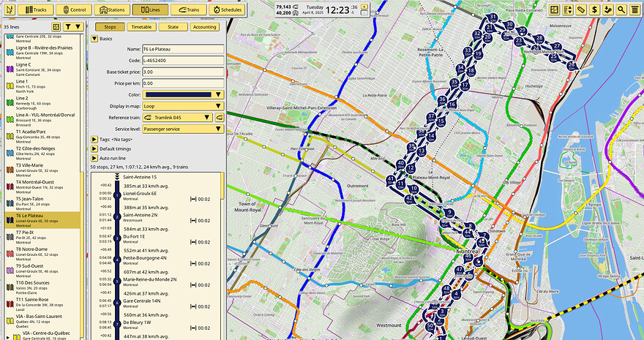Viewport: 644px width, 340px height.
Task: Select Ligne C in lines list
Action: [x=42, y=69]
